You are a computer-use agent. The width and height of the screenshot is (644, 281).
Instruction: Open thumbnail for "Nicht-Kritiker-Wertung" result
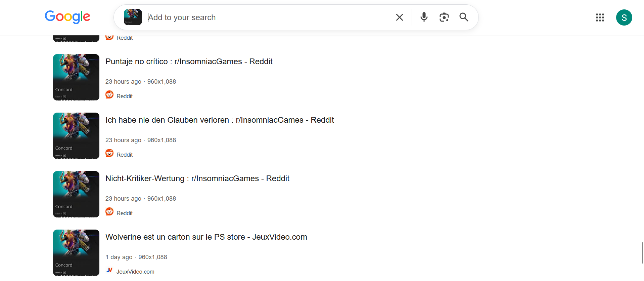coord(76,194)
